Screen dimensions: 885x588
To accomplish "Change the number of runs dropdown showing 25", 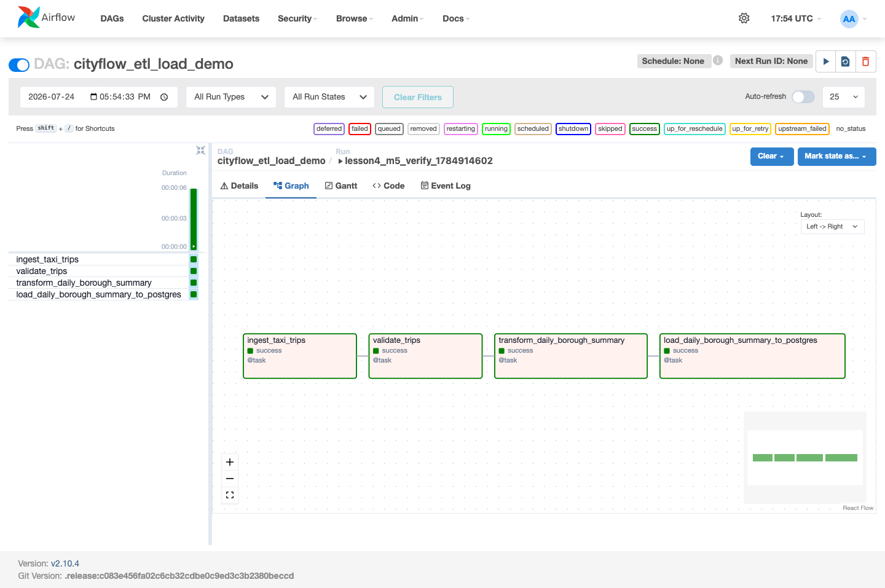I will [x=844, y=97].
